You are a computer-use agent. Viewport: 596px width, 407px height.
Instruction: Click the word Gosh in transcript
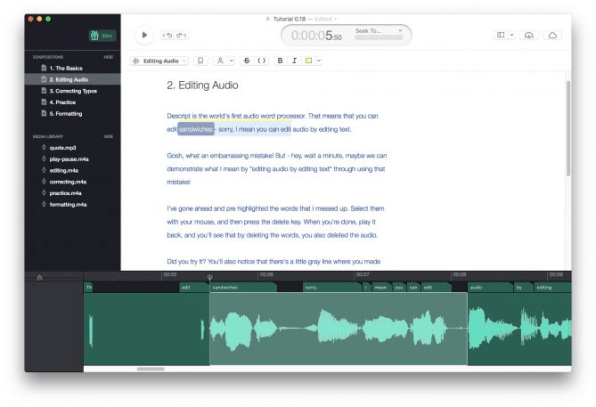pos(175,156)
